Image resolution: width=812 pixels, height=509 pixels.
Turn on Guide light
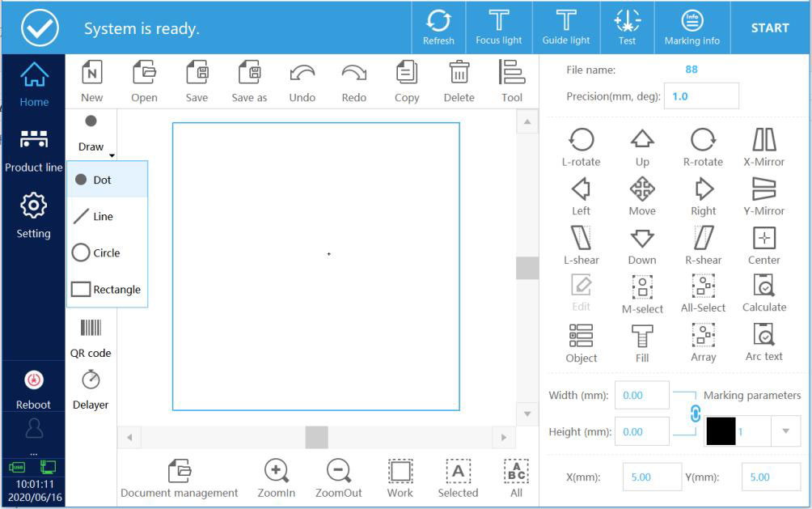tap(566, 28)
